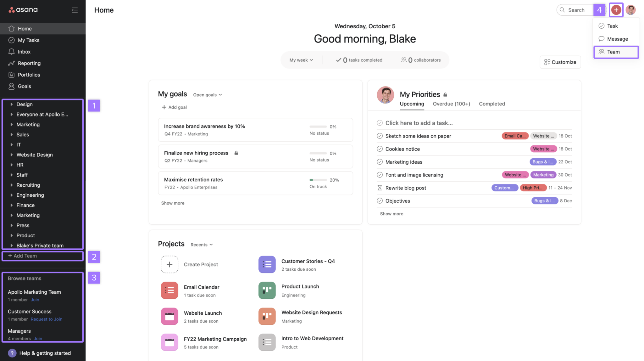This screenshot has height=361, width=644.
Task: Open the Inbox from the sidebar
Action: 24,51
